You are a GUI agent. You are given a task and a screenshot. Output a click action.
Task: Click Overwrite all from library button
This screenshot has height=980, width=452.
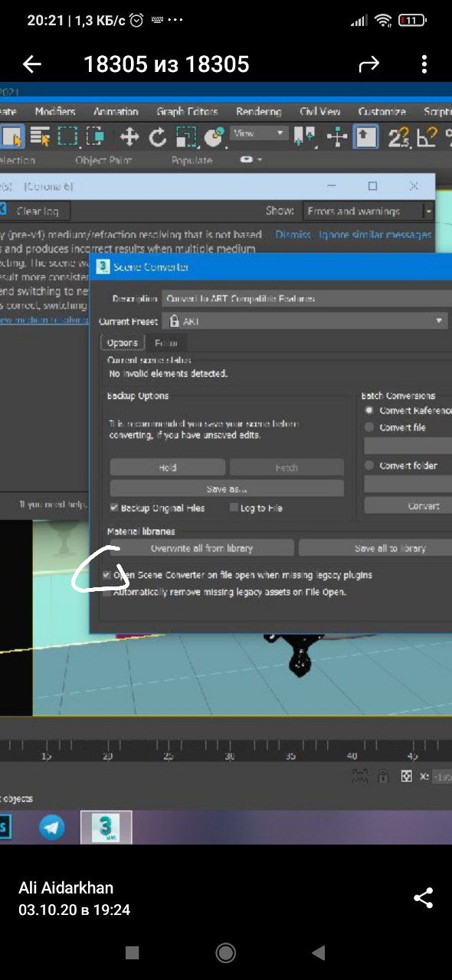point(201,548)
